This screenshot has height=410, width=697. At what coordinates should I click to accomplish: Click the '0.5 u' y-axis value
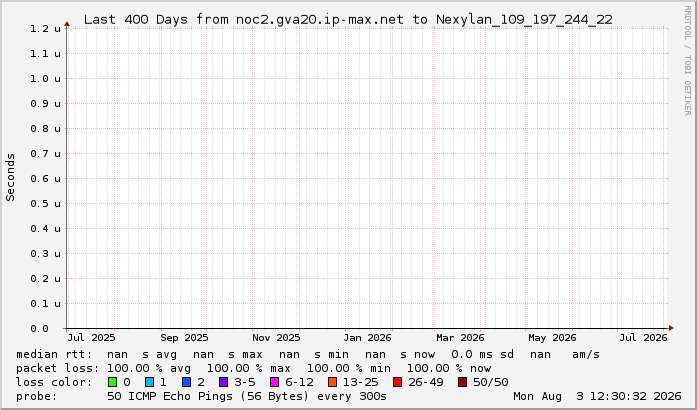45,204
